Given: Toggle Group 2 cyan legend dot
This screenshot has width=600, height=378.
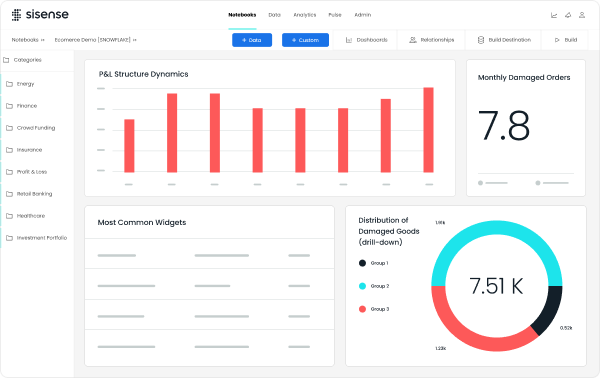Looking at the screenshot, I should click(362, 286).
